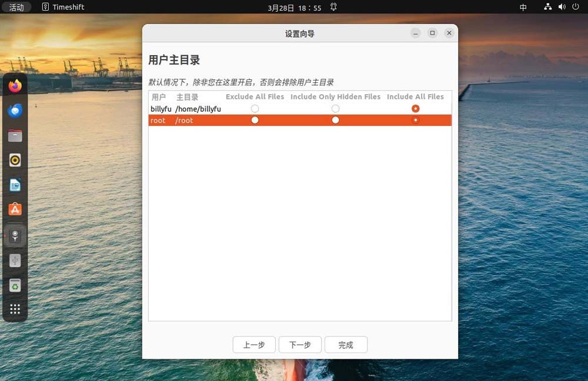
Task: Click the Timeshift icon in dock
Action: [x=15, y=236]
